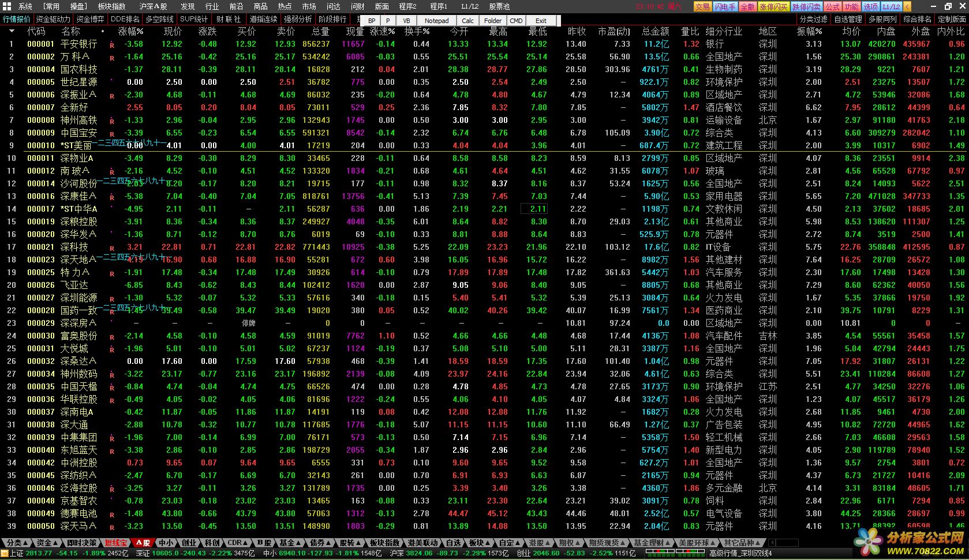The width and height of the screenshot is (969, 560).
Task: Select stock row 000021 深科技
Action: click(485, 247)
